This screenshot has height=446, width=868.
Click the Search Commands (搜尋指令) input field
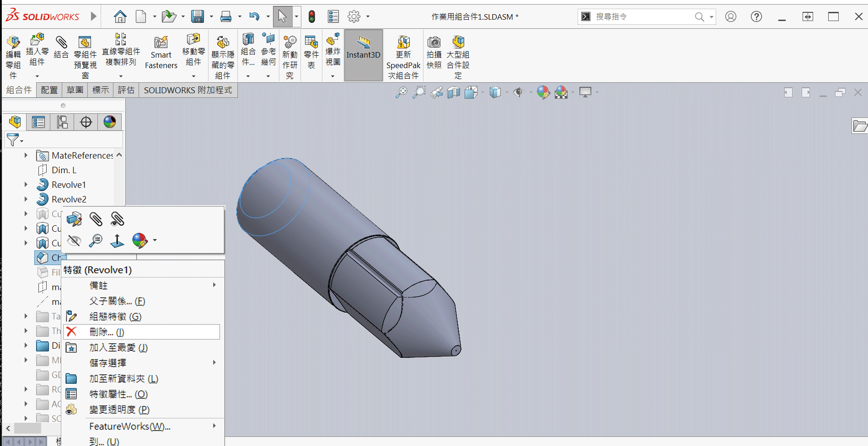(643, 17)
